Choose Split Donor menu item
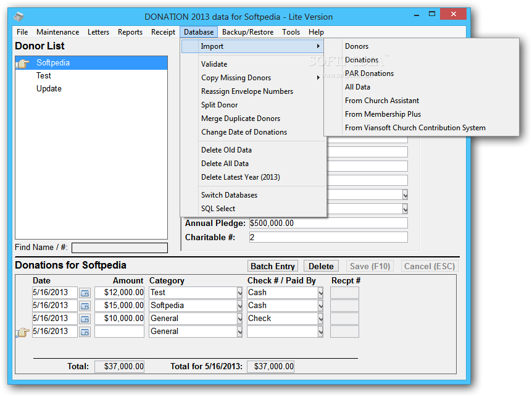This screenshot has height=397, width=532. (x=254, y=105)
